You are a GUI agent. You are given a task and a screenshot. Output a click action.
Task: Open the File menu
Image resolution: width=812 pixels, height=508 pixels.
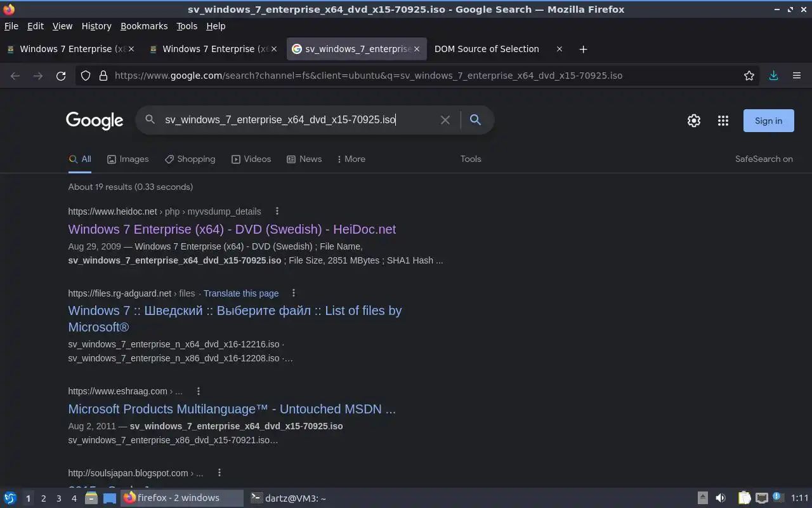pos(11,26)
